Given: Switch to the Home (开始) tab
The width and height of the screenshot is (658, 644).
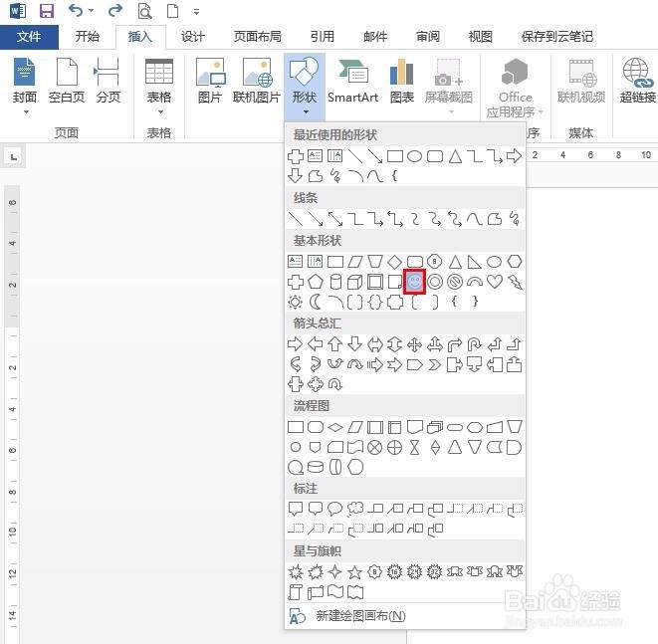Looking at the screenshot, I should [88, 37].
